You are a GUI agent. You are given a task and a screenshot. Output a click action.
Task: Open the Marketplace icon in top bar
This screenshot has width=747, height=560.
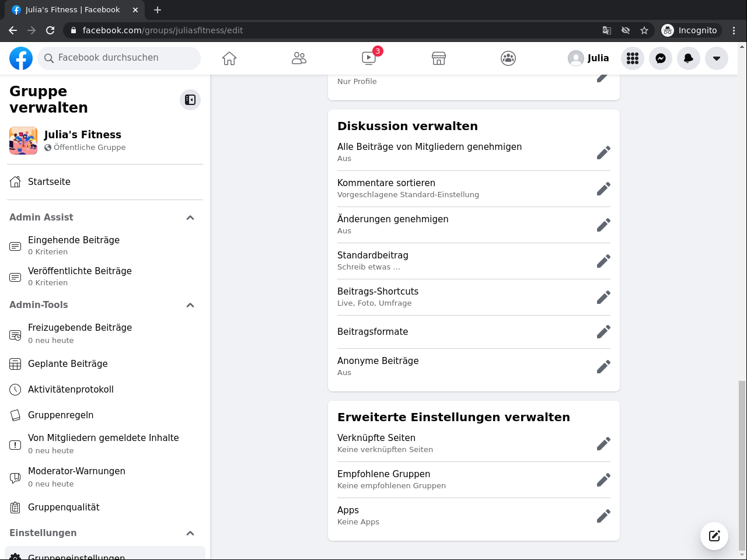[439, 58]
